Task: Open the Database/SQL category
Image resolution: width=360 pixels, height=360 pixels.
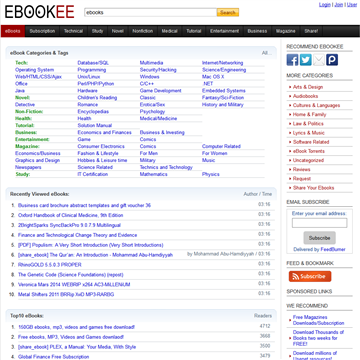Action: click(93, 63)
